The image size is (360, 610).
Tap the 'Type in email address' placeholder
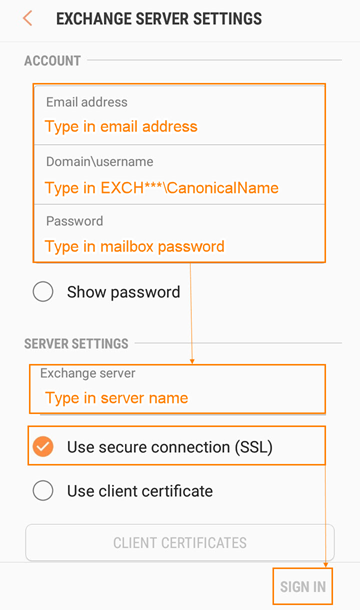click(121, 127)
